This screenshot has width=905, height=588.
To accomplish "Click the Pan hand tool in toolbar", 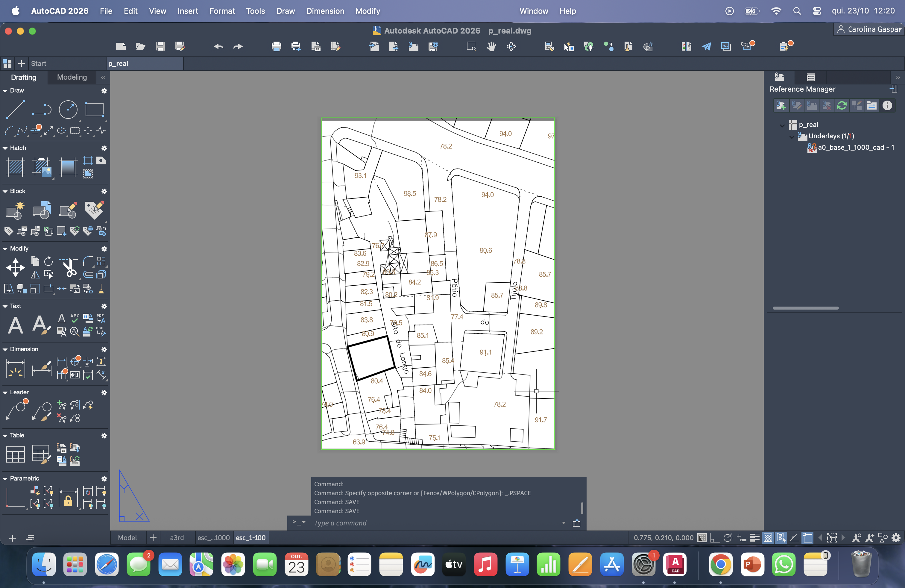I will pyautogui.click(x=491, y=46).
